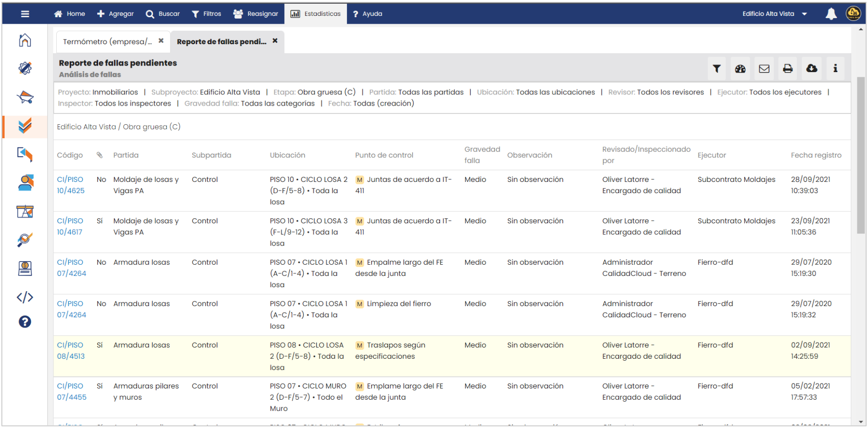Viewport: 868px width, 429px height.
Task: Send report via the envelope icon
Action: [x=764, y=69]
